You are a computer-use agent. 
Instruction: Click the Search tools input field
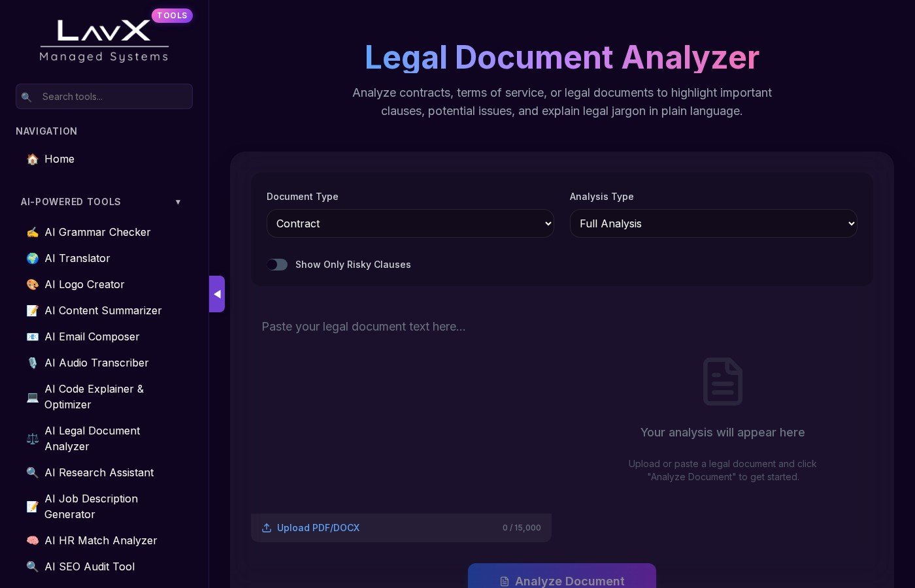click(104, 96)
